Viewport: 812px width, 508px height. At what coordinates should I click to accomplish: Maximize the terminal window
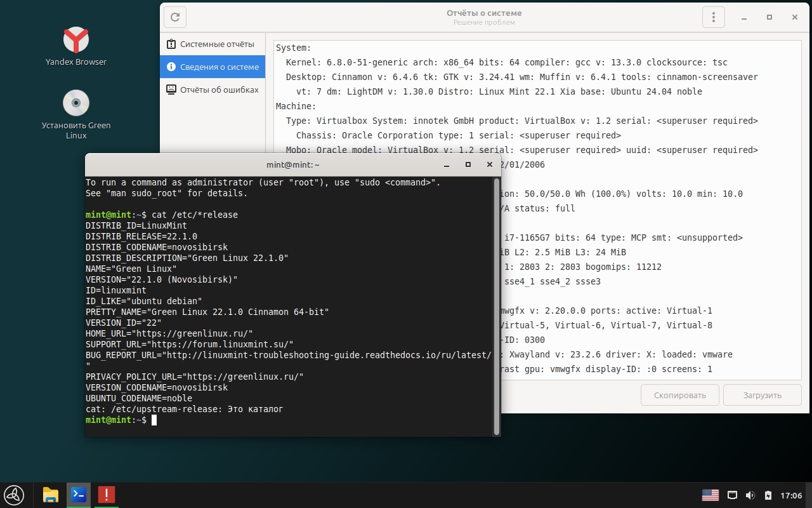pos(468,164)
